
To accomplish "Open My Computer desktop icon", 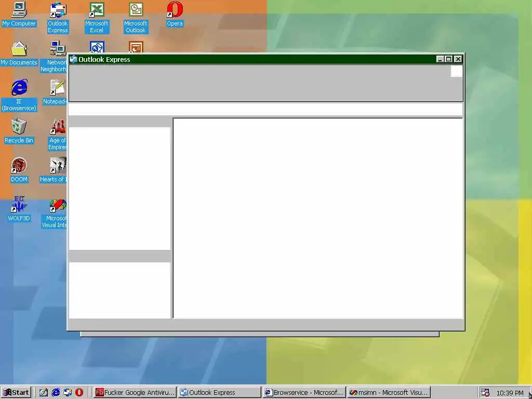I will tap(19, 15).
